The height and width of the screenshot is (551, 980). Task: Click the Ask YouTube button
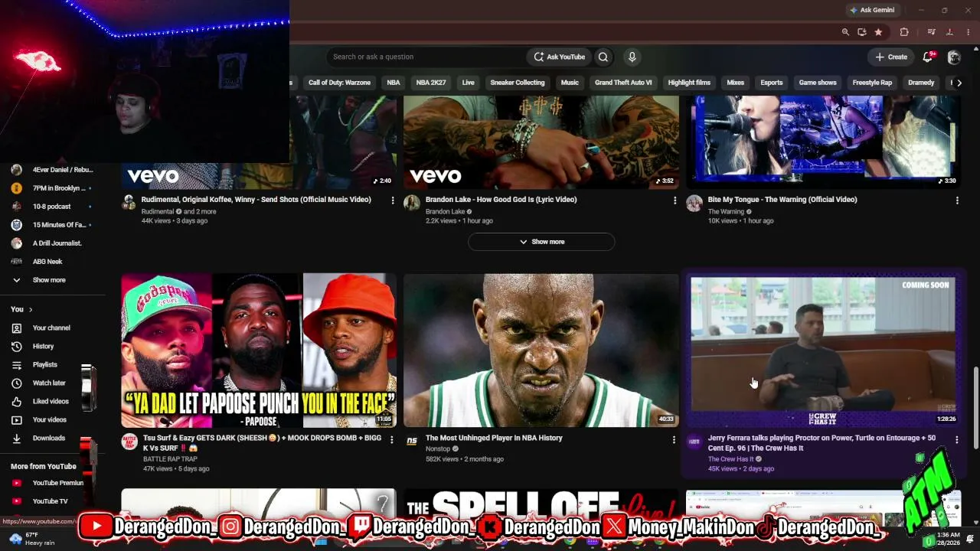[x=560, y=57]
